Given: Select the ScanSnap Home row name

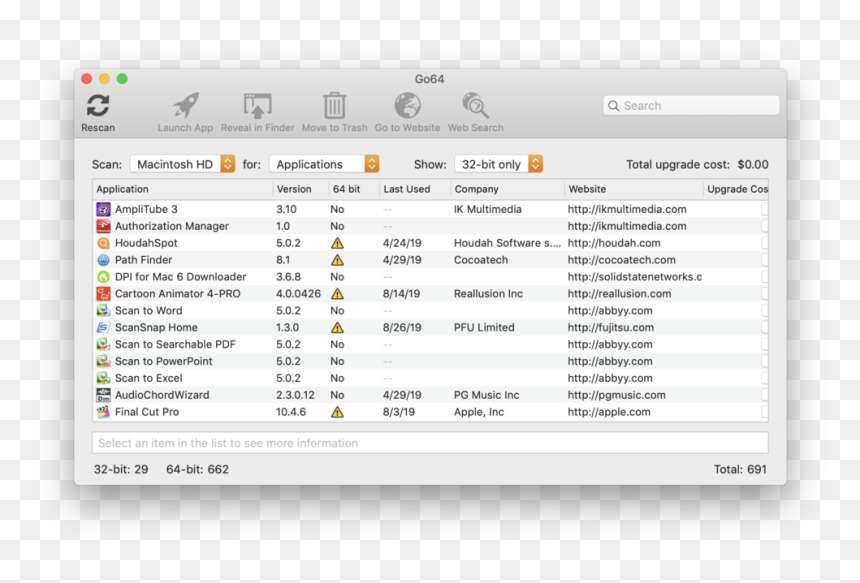Looking at the screenshot, I should pos(156,327).
